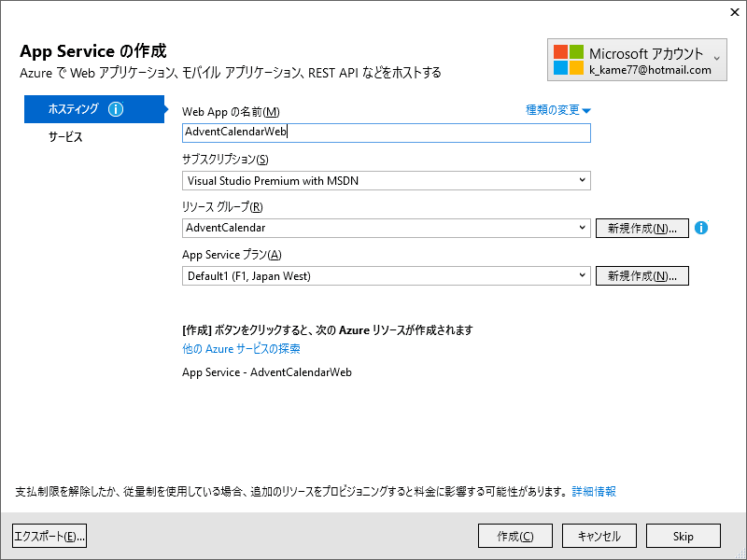Screen dimensions: 747x560
Task: Click the Microsoft logo in account box
Action: [x=569, y=60]
